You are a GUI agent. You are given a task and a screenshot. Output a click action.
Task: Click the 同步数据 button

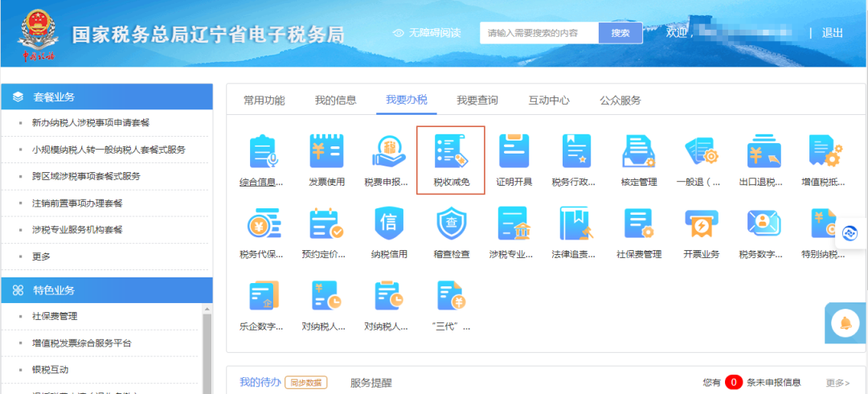click(x=305, y=383)
